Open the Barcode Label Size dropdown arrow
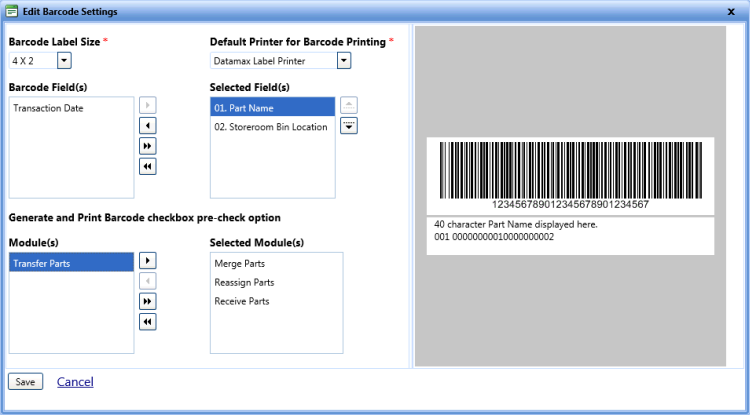Screen dimensions: 750x415 point(65,61)
